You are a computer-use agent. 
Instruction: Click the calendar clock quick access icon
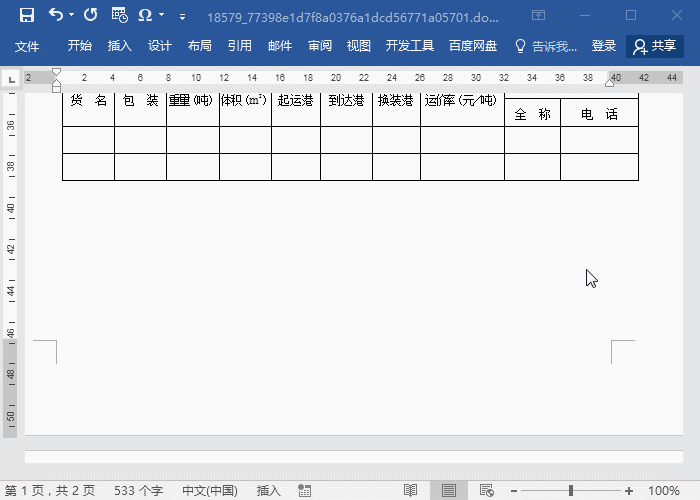[x=120, y=15]
